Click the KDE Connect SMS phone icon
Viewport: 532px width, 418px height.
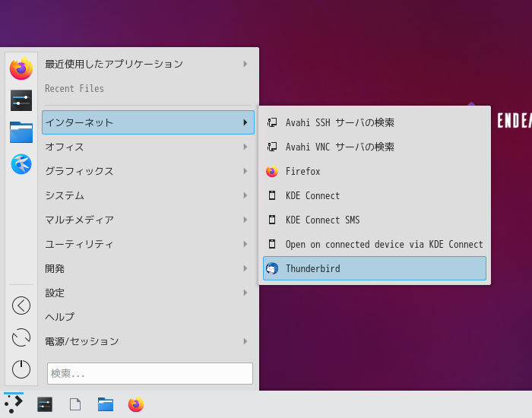click(x=272, y=220)
